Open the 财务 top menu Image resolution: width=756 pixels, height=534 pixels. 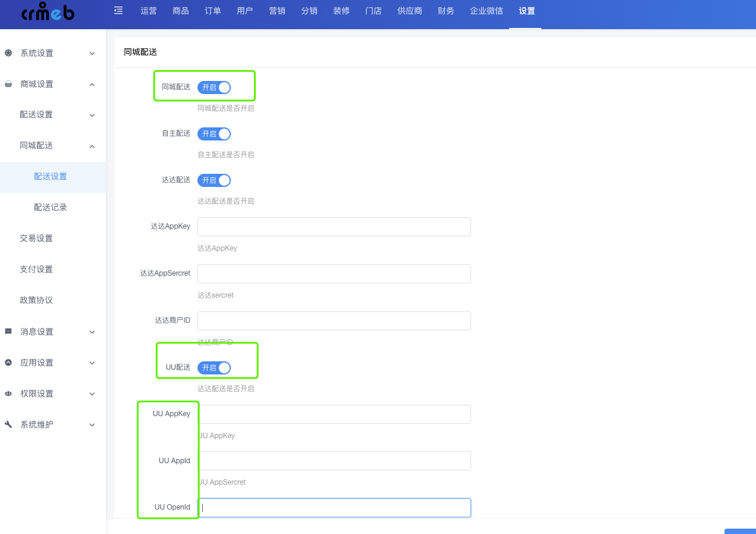point(446,11)
